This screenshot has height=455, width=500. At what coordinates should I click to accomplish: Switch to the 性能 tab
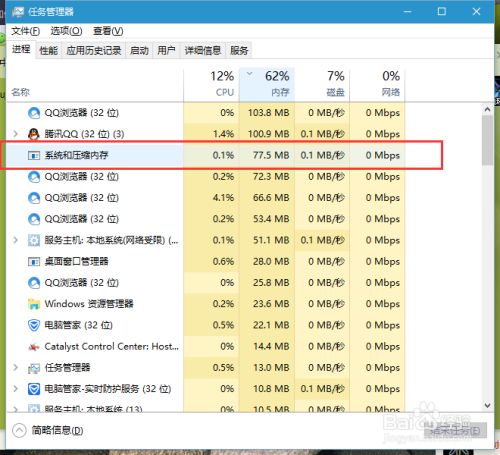(48, 50)
